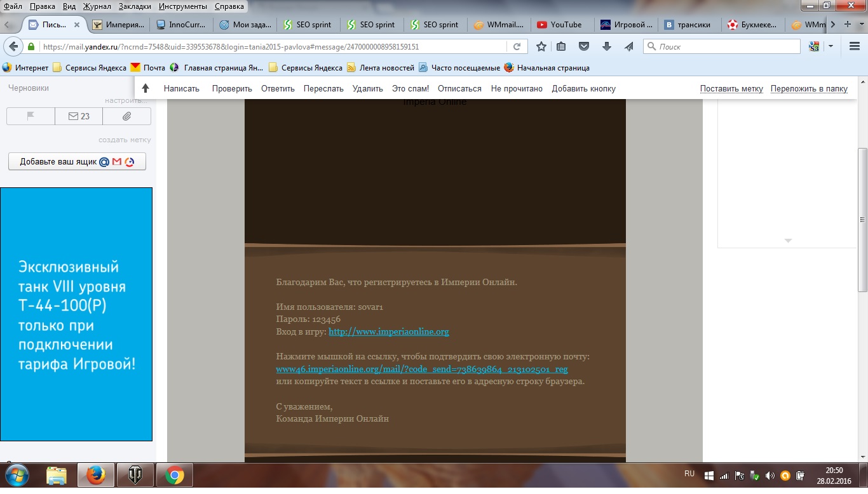The height and width of the screenshot is (494, 868).
Task: Click the paper plane share icon
Action: [628, 46]
